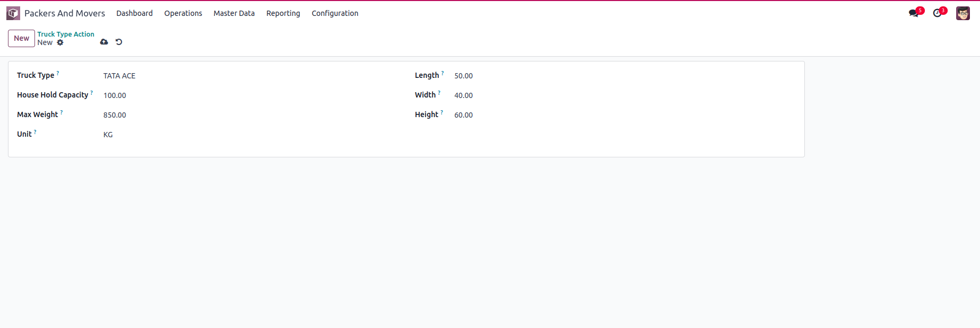Show the help tooltip next to Unit
This screenshot has height=328, width=980.
[35, 132]
